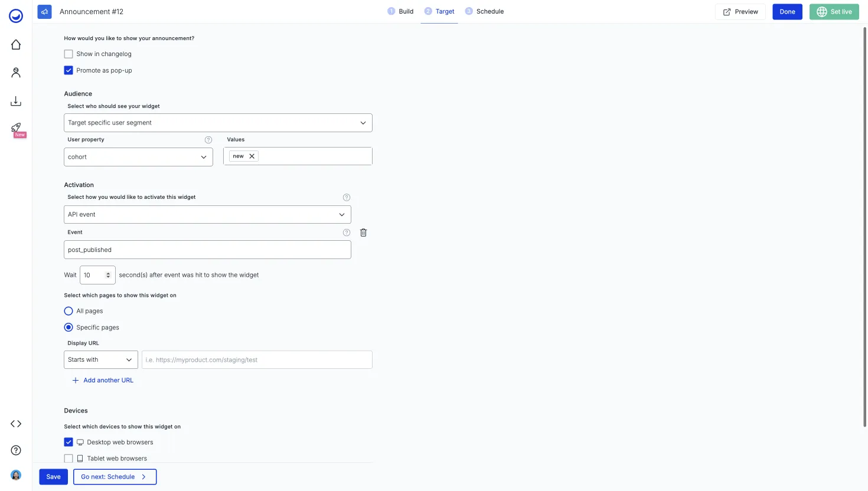
Task: Open the Home sidebar icon
Action: [15, 44]
